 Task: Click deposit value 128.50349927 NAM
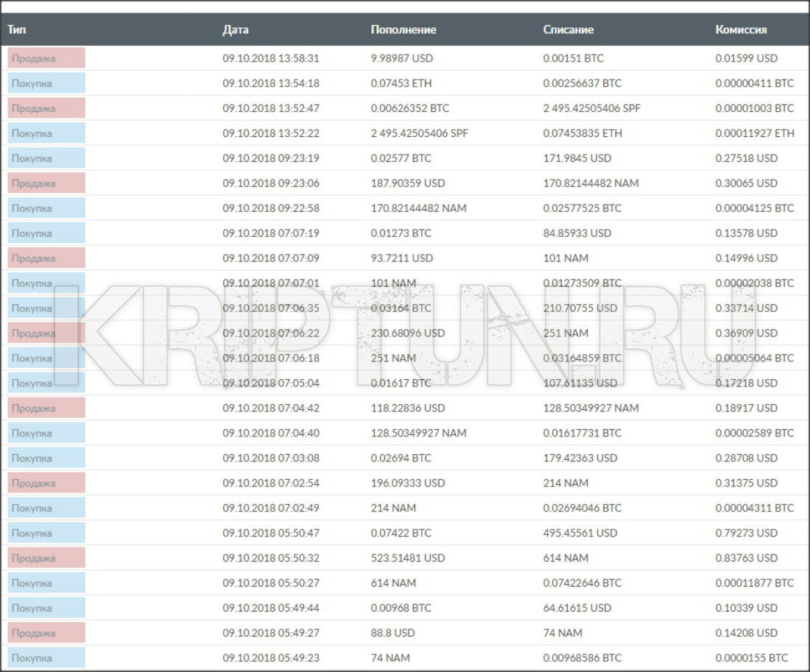point(418,433)
